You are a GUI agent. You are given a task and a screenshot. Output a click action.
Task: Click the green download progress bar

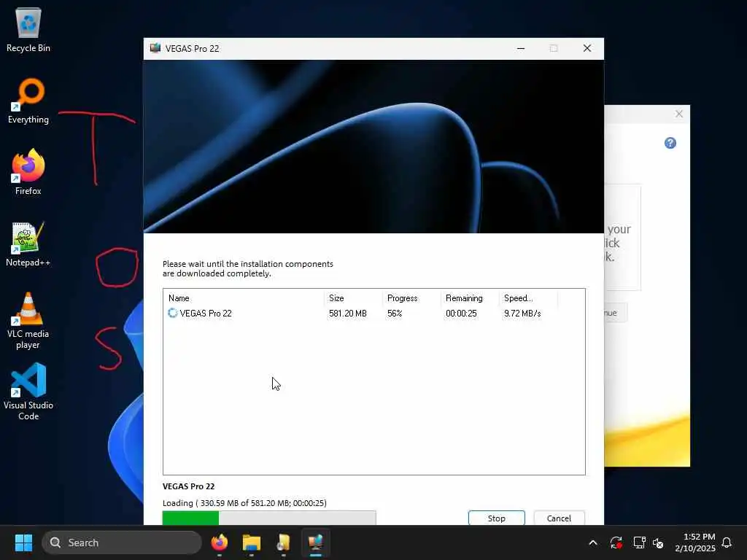[x=269, y=518]
